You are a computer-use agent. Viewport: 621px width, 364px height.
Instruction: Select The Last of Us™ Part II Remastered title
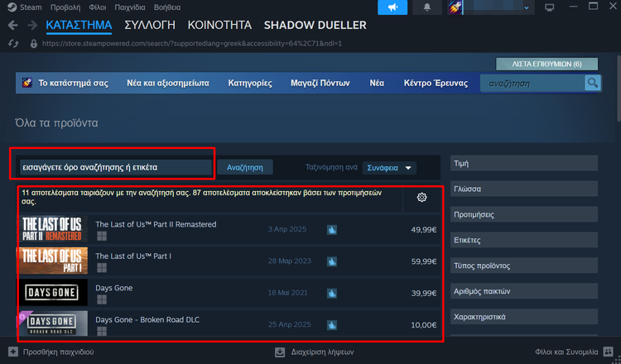pos(156,224)
